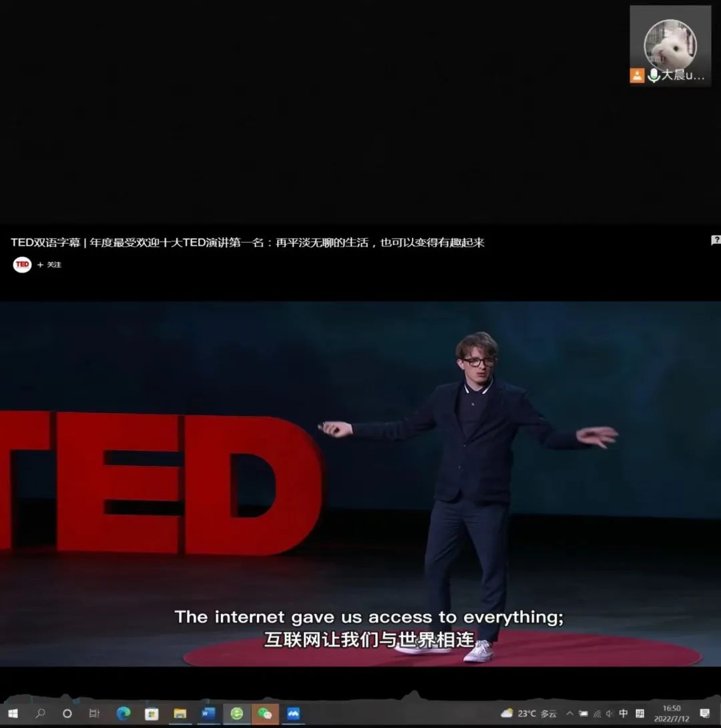Open Microsoft Store from taskbar
The height and width of the screenshot is (728, 721).
click(x=152, y=713)
